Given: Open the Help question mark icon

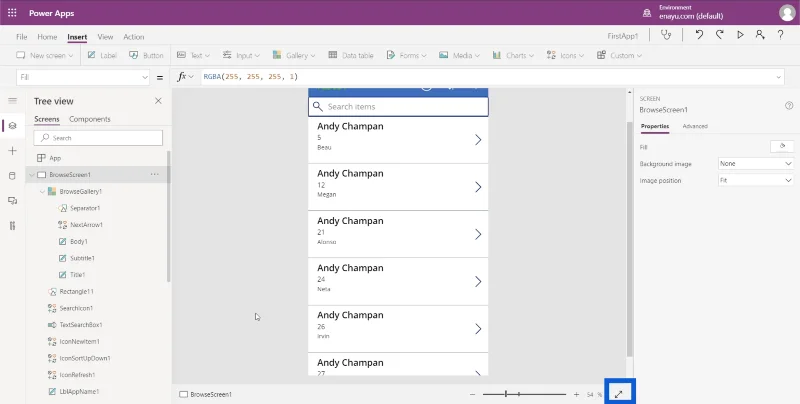Looking at the screenshot, I should [781, 35].
